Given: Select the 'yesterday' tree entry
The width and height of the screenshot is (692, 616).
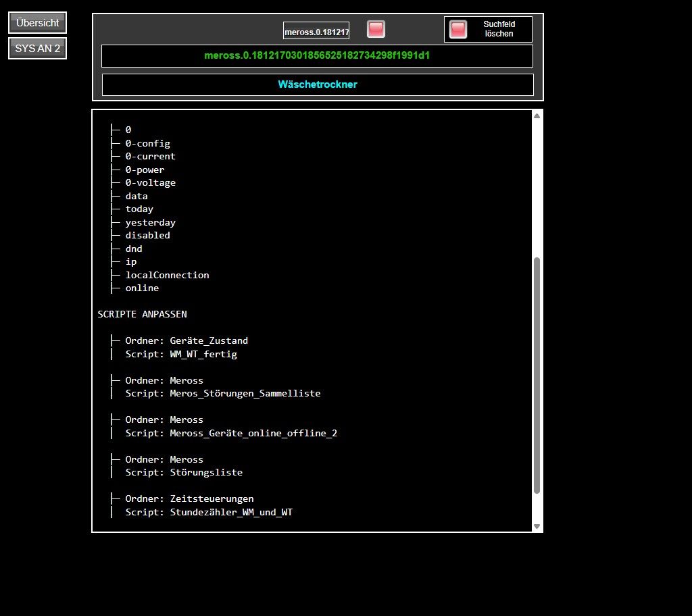Looking at the screenshot, I should 150,222.
